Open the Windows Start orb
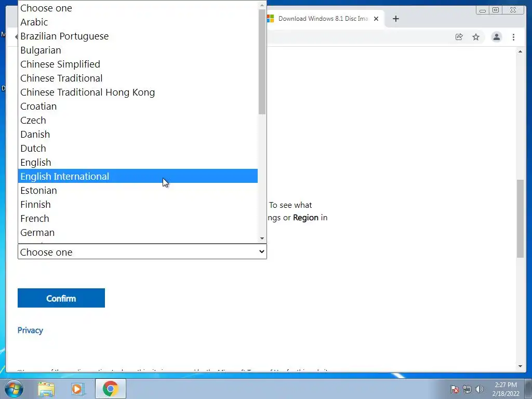The height and width of the screenshot is (399, 532). click(x=14, y=389)
